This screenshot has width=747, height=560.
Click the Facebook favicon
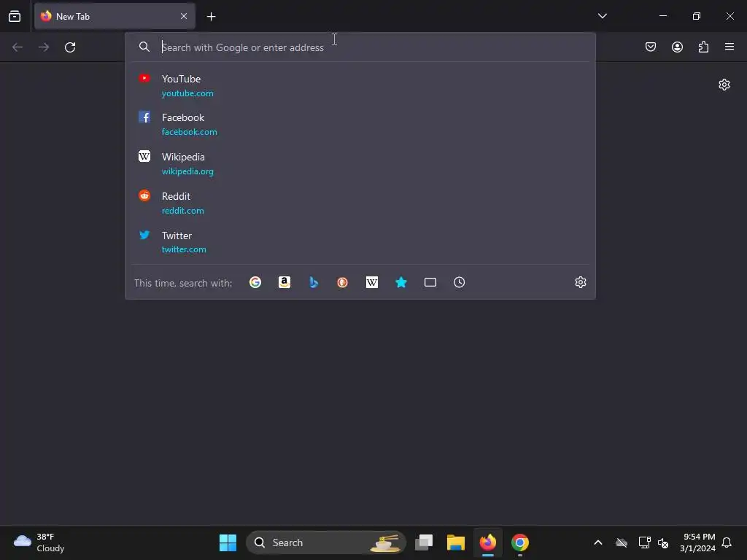(144, 117)
